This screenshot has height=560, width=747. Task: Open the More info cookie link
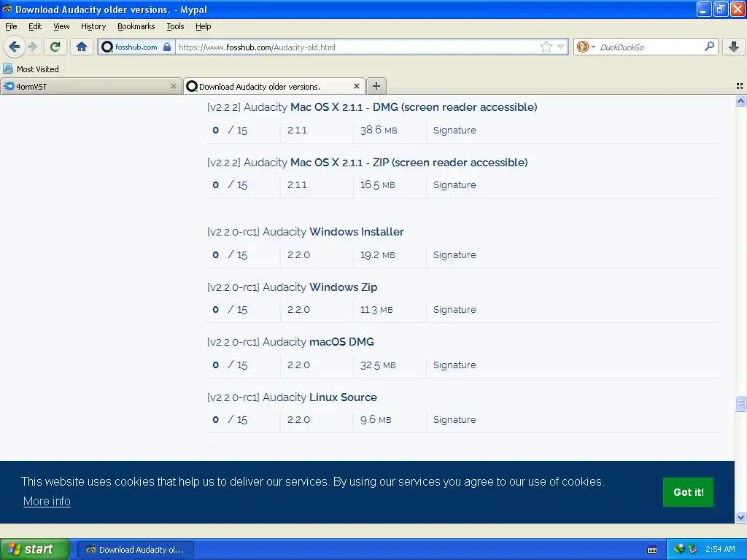47,502
